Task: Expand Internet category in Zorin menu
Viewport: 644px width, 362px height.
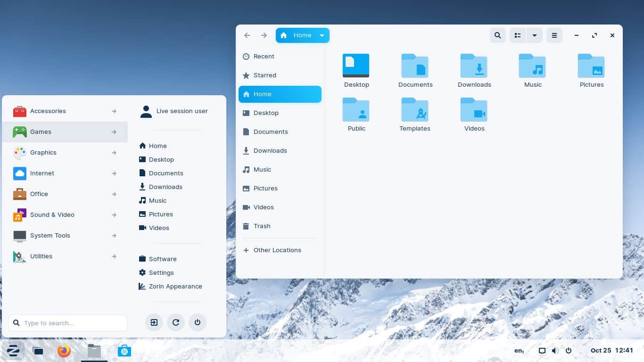Action: (x=65, y=173)
